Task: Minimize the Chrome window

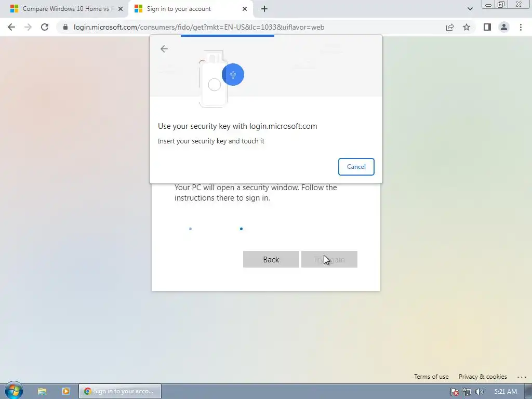Action: (x=488, y=5)
